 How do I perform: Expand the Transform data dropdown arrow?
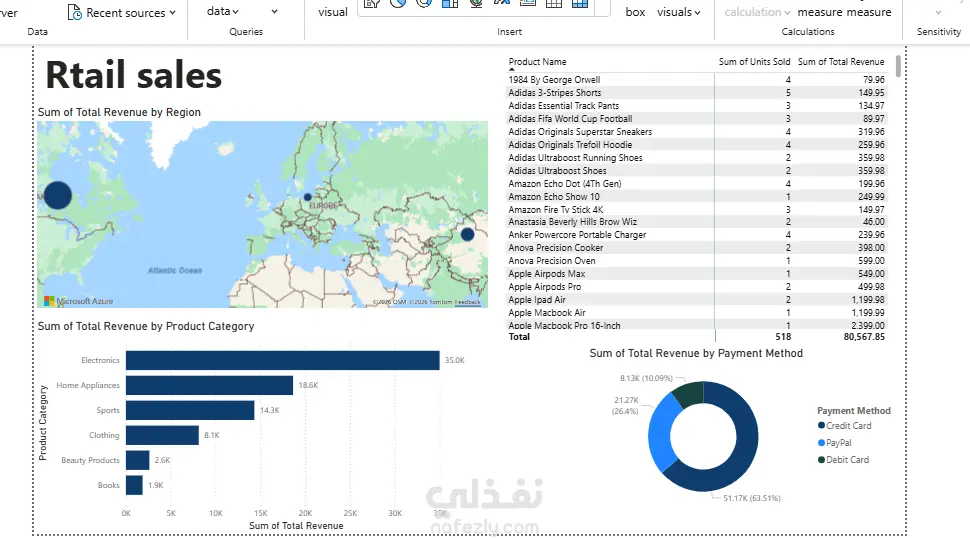click(x=275, y=12)
